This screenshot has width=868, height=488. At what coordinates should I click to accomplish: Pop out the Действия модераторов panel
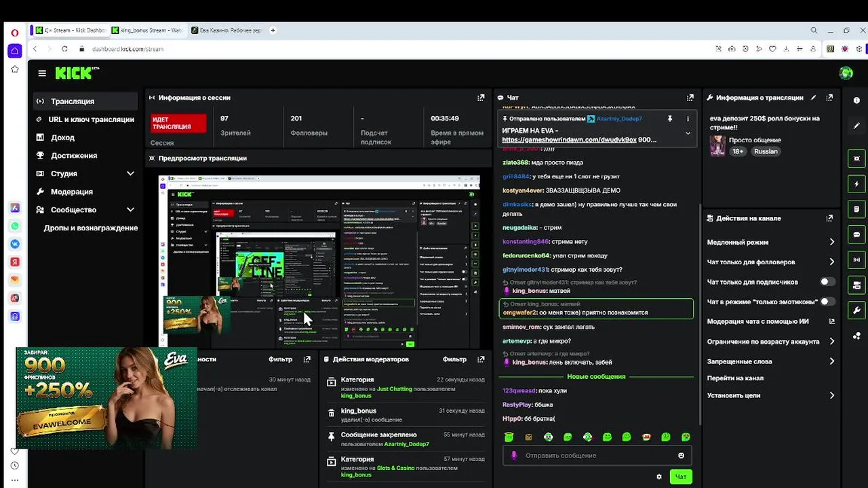pos(481,359)
